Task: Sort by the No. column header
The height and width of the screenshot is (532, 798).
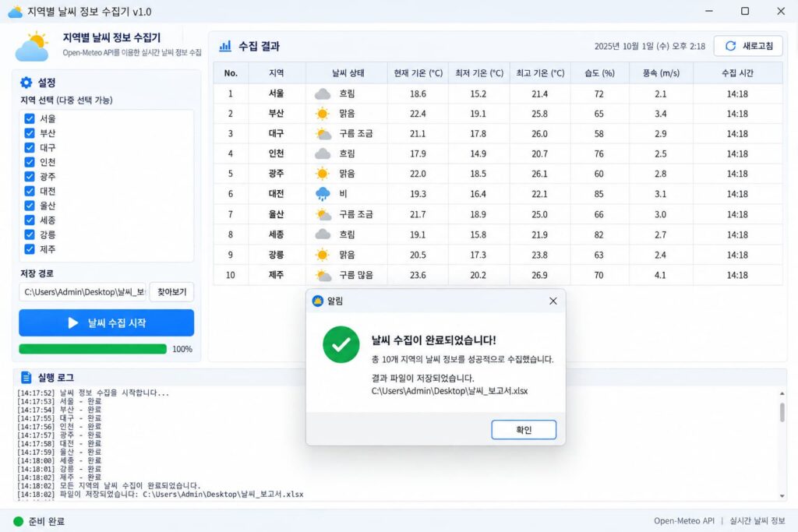Action: (231, 73)
